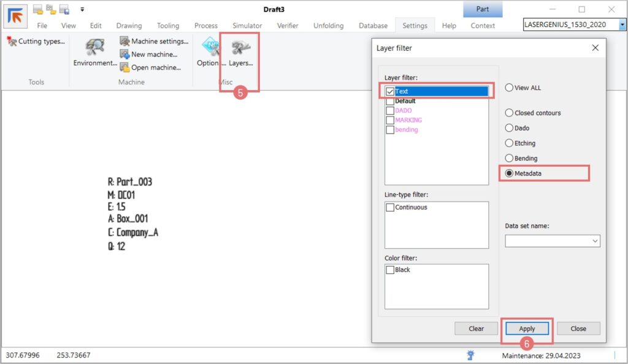Click the maintenance key status icon
The height and width of the screenshot is (364, 628).
471,355
